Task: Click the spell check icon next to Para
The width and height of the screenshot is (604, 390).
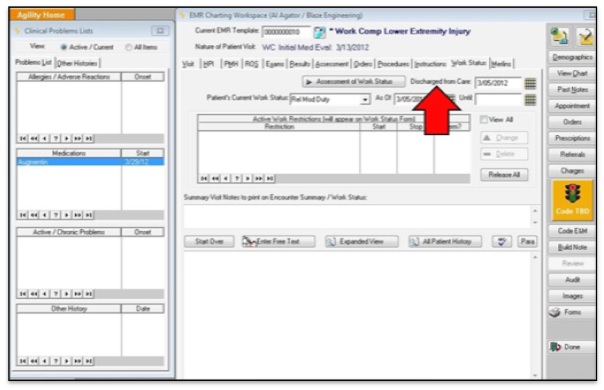Action: pyautogui.click(x=502, y=242)
